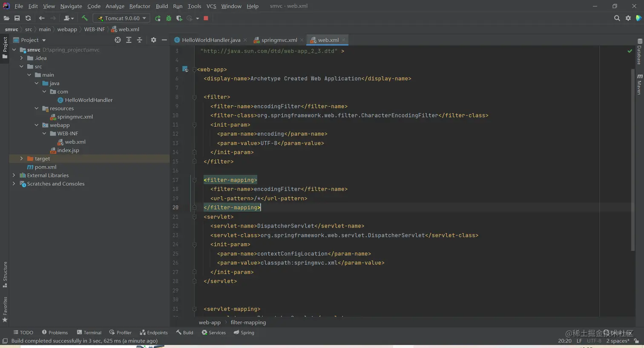Viewport: 644px width, 348px height.
Task: Select pom.xml in the project tree
Action: 45,167
